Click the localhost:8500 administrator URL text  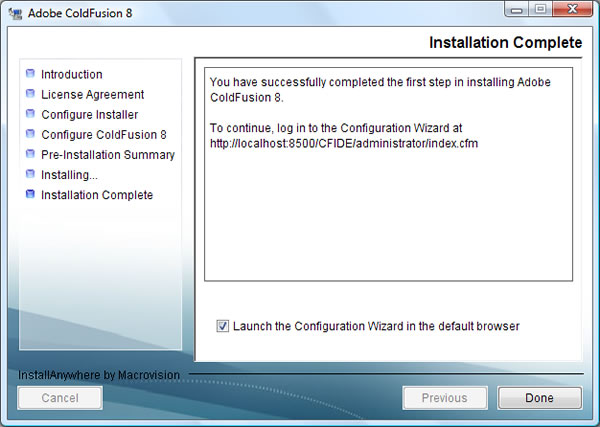(344, 143)
